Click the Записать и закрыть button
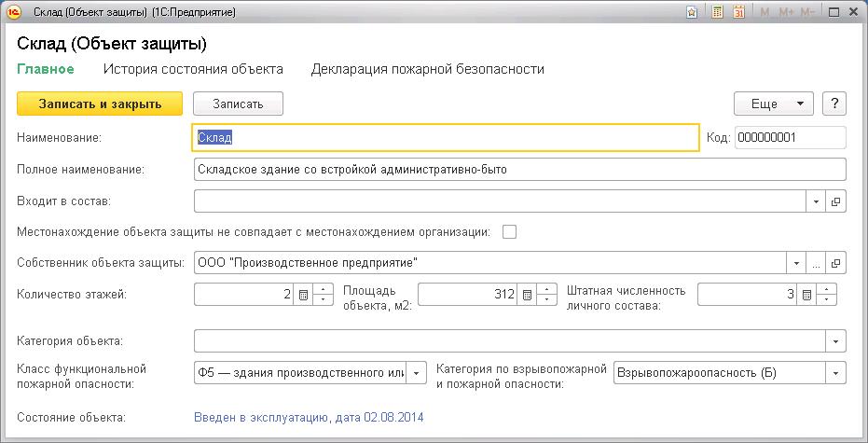The image size is (868, 443). pyautogui.click(x=100, y=104)
